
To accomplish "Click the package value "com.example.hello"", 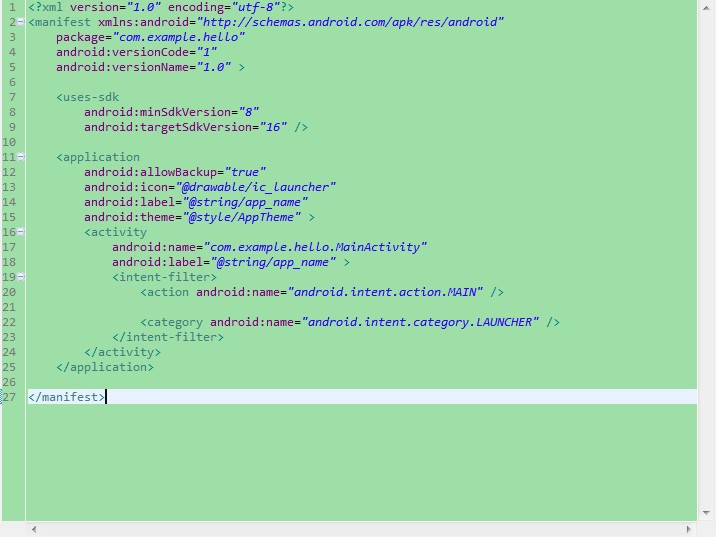I will [x=179, y=37].
